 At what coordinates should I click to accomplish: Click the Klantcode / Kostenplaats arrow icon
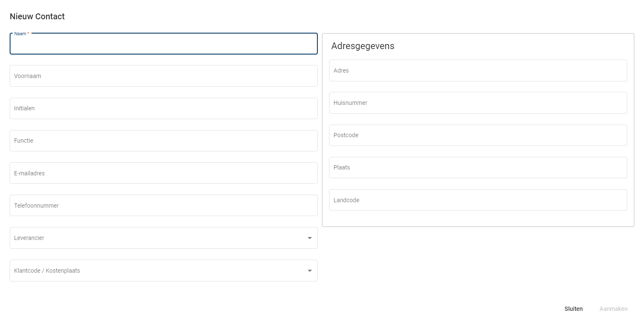pyautogui.click(x=310, y=271)
